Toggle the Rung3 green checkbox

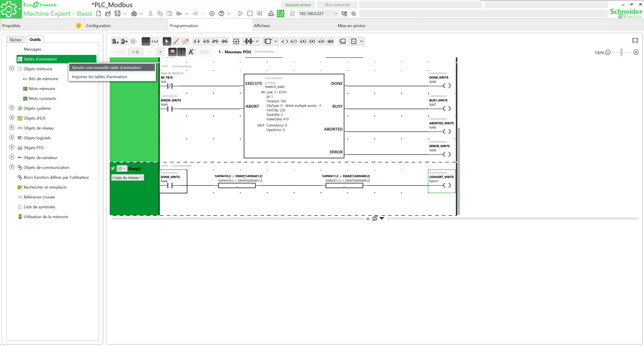tap(113, 168)
